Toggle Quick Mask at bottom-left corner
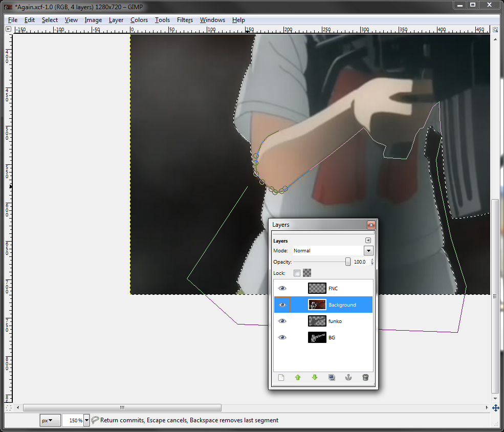Viewport: 504px width, 432px height. [x=9, y=408]
